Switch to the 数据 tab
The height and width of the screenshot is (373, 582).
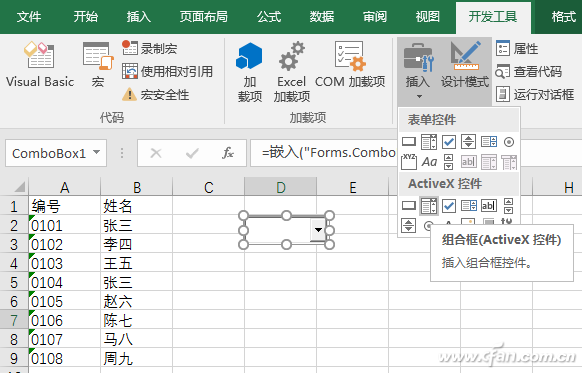point(322,17)
